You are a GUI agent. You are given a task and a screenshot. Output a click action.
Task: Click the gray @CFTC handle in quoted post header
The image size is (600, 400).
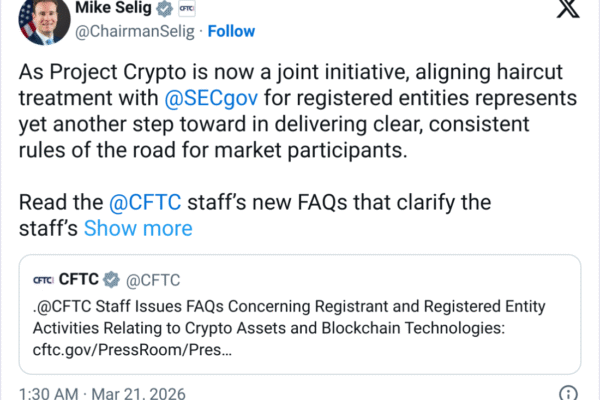click(x=153, y=279)
